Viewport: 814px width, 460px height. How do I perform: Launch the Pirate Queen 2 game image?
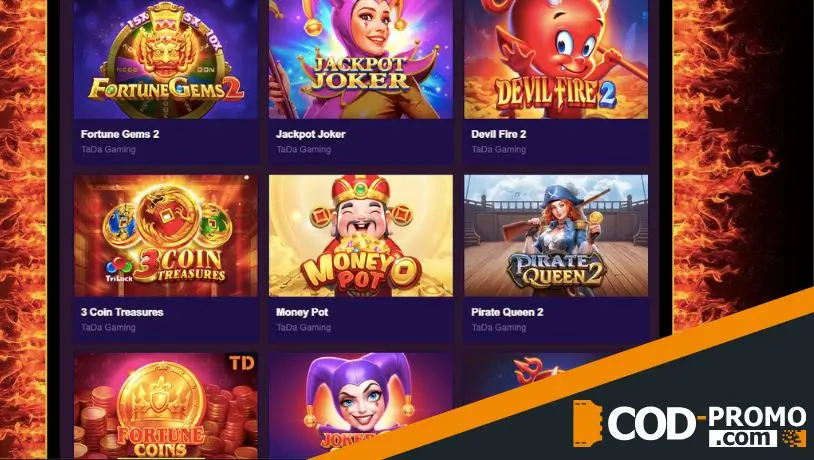[x=556, y=236]
